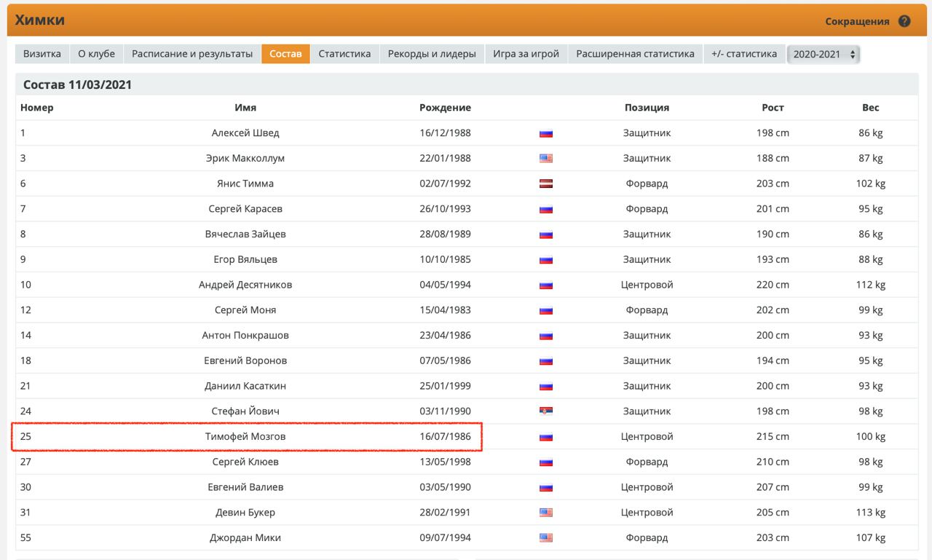
Task: Open player Эрик Макколлум
Action: click(x=245, y=158)
